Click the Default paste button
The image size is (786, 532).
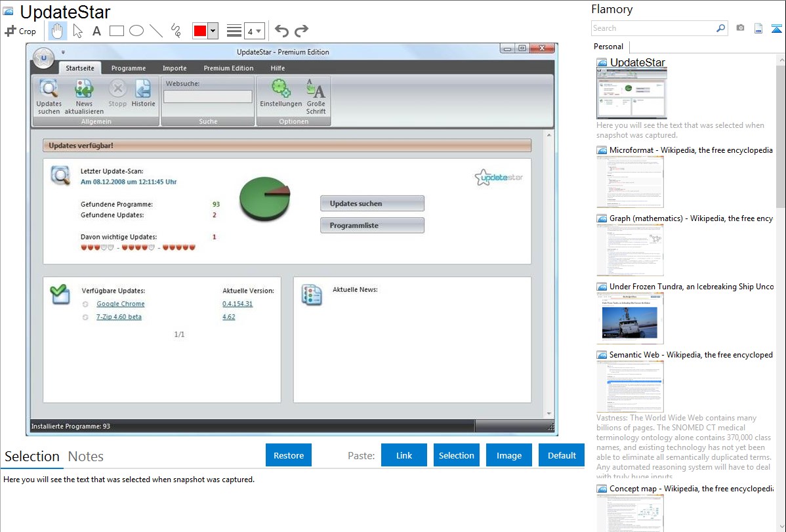[562, 455]
